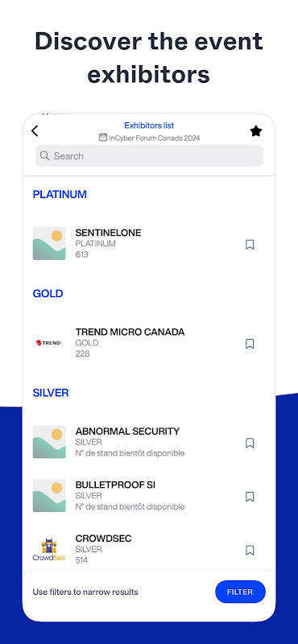
Task: Save CrowdSec to bookmarks
Action: coord(250,550)
